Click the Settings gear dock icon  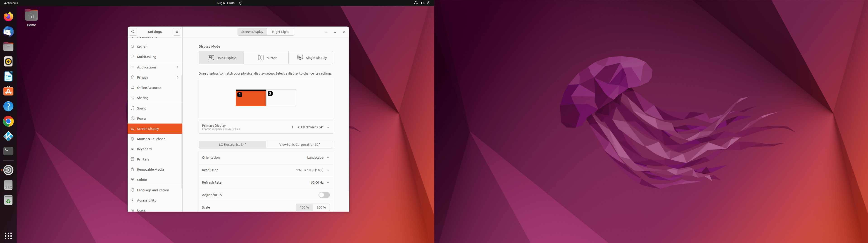point(8,170)
